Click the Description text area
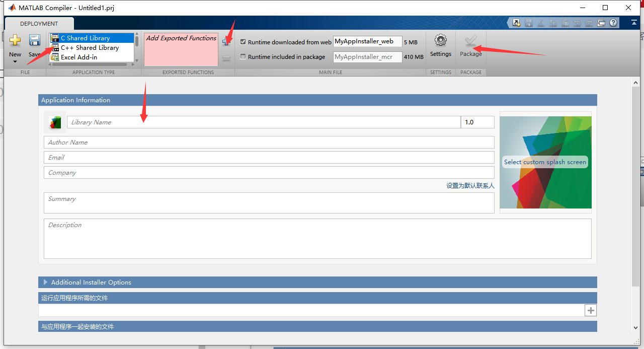This screenshot has height=349, width=644. 317,239
